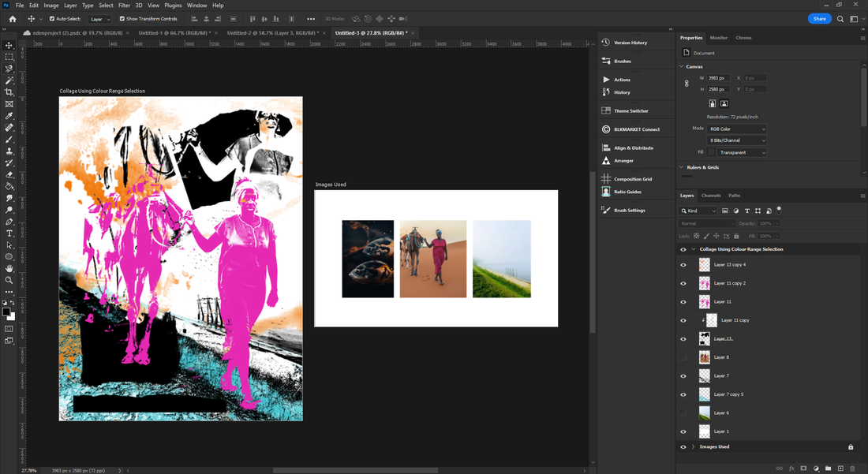Open the Brushes panel
Image resolution: width=868 pixels, height=474 pixels.
click(623, 62)
